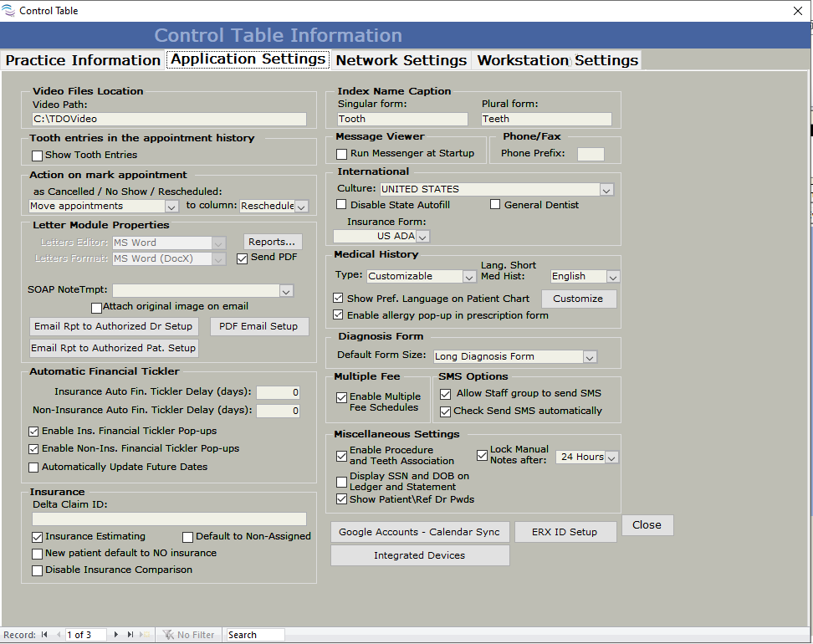Go to the first record
Screen dimensions: 813x644
coord(44,635)
